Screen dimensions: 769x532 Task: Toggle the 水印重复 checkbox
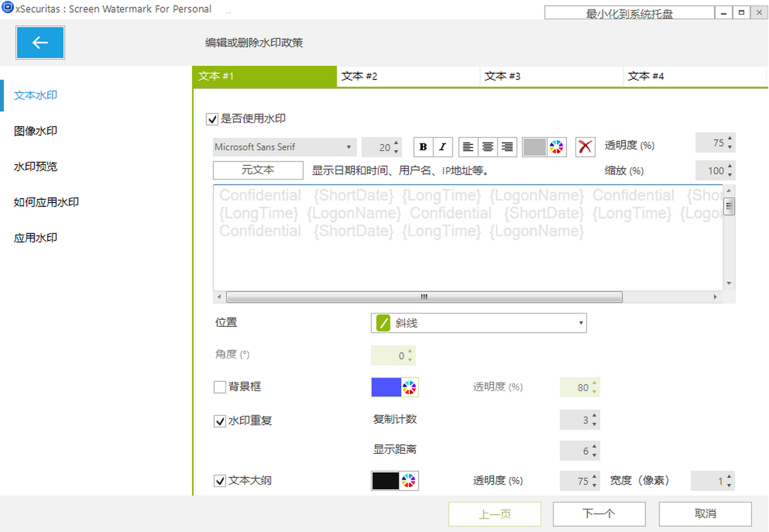pos(220,421)
